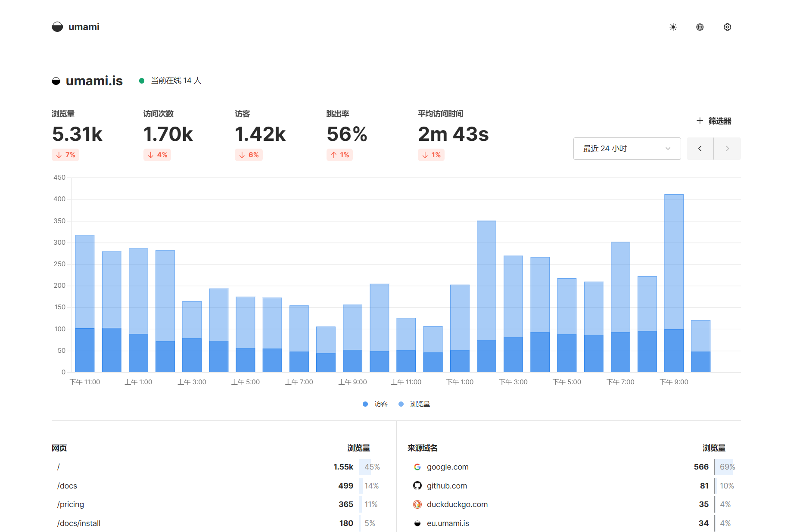Click the umami logo icon in header
803x532 pixels.
[57, 27]
